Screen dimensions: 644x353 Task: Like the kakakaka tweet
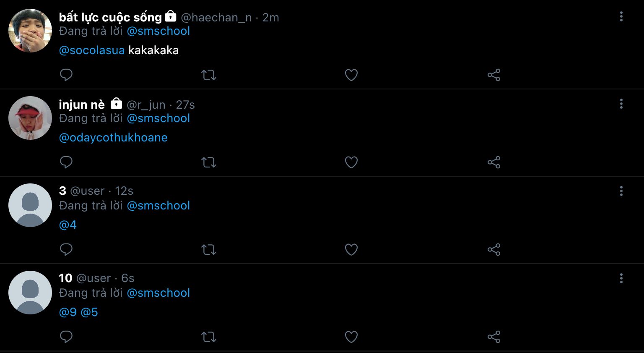(x=351, y=75)
